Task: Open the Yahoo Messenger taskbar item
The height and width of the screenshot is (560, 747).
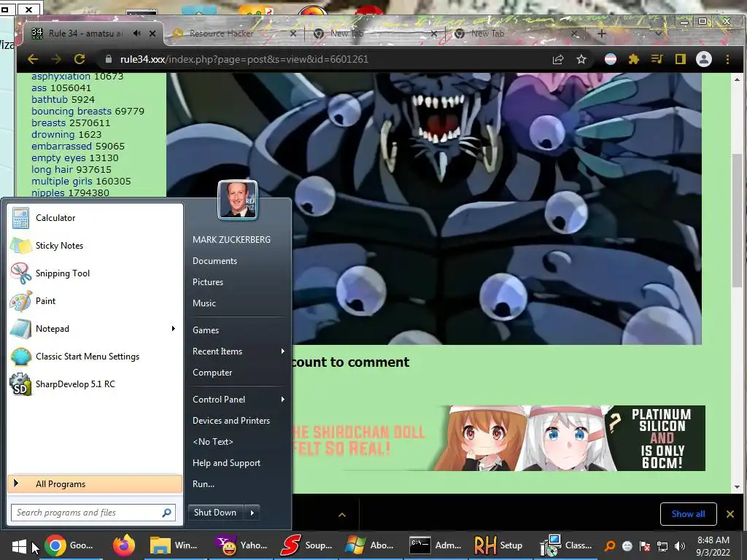Action: 241,545
